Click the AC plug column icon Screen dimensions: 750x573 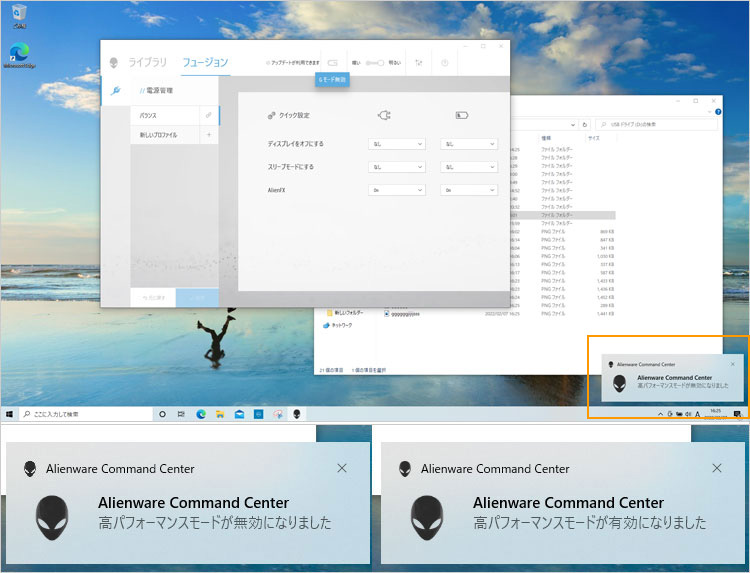tap(384, 115)
